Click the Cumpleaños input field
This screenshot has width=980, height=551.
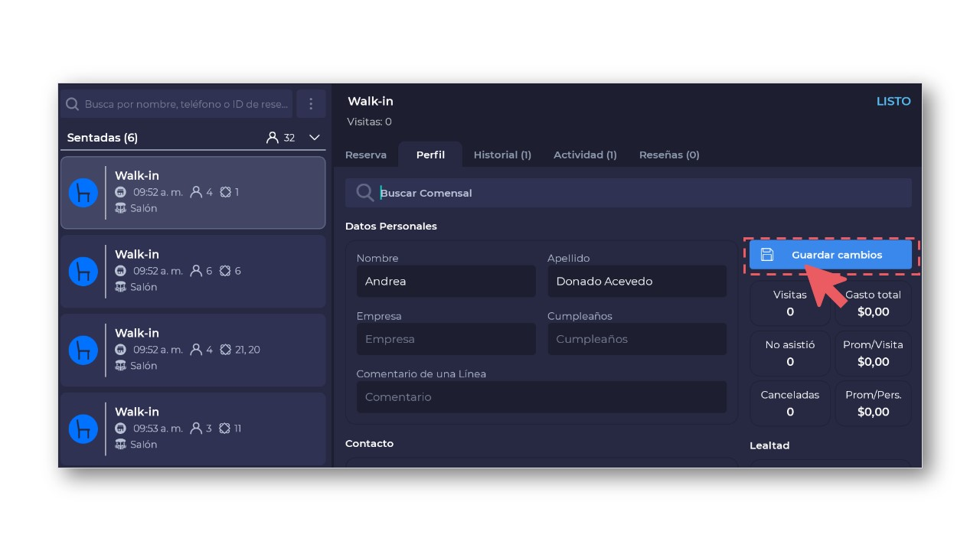(x=637, y=339)
